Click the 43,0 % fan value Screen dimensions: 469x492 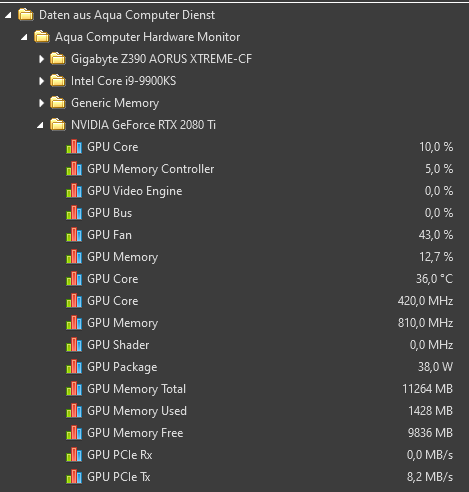pos(436,235)
